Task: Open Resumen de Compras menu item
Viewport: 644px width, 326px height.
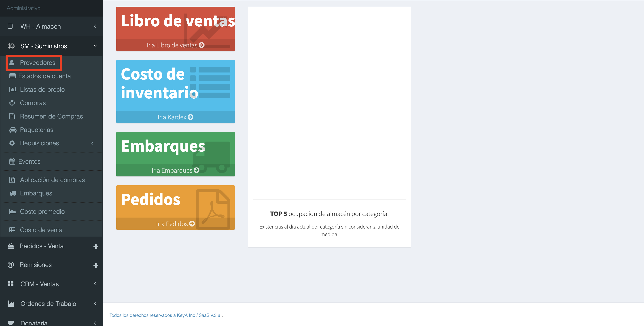Action: coord(51,116)
